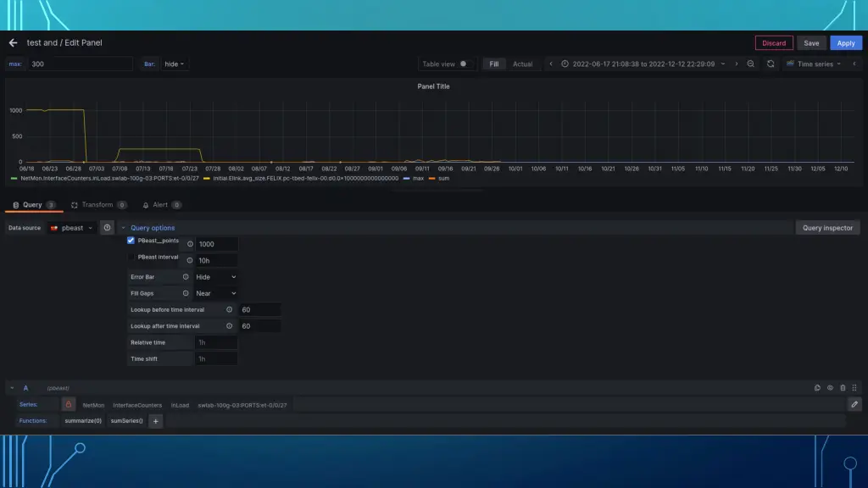Click info icon for PBeast_points

point(190,244)
